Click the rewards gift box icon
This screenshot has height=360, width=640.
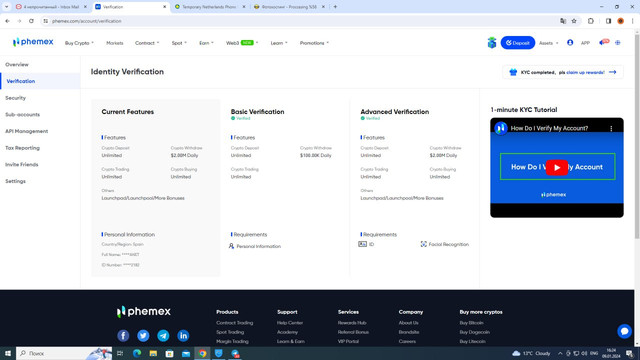point(492,42)
